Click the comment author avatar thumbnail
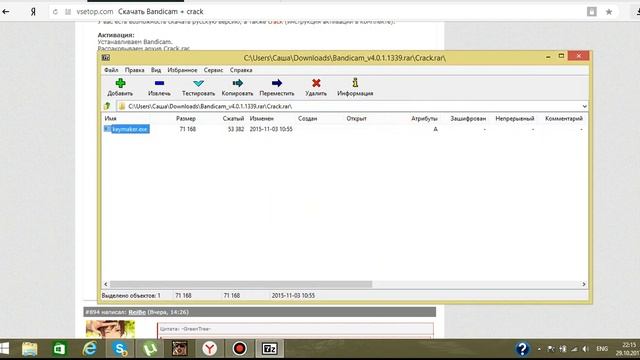 (110, 329)
